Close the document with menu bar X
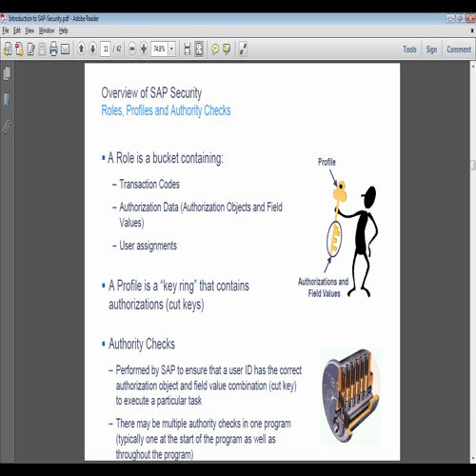The width and height of the screenshot is (476, 476). click(472, 30)
